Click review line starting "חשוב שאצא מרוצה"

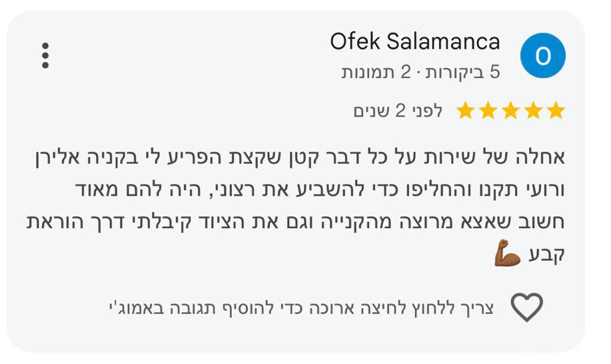(x=295, y=222)
